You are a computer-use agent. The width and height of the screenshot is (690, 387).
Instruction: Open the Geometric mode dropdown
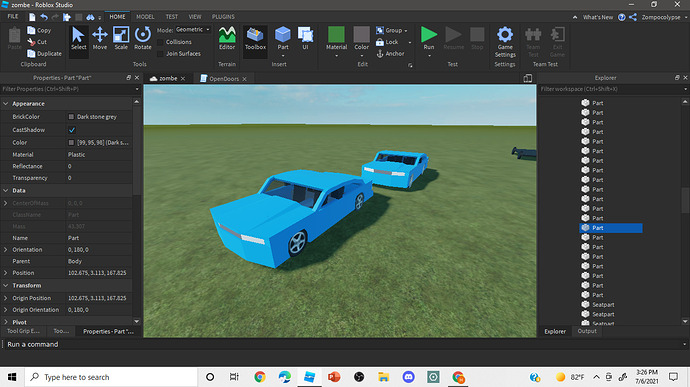[x=193, y=29]
